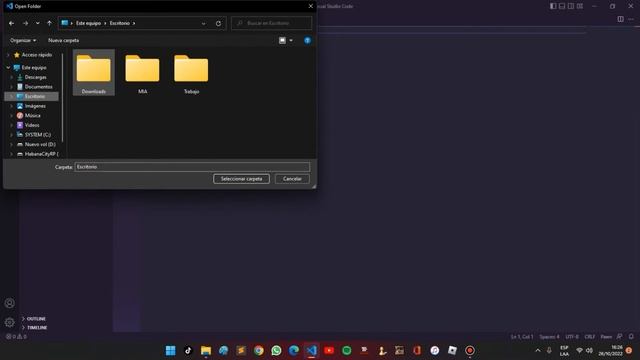Go back in the Open Folder dialog
The height and width of the screenshot is (360, 640).
tap(11, 23)
